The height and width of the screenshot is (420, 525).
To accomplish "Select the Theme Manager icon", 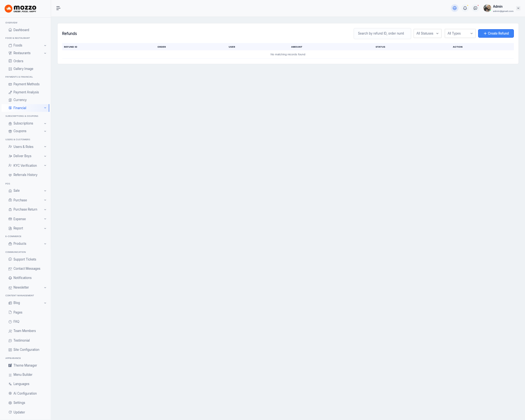I will (10, 365).
